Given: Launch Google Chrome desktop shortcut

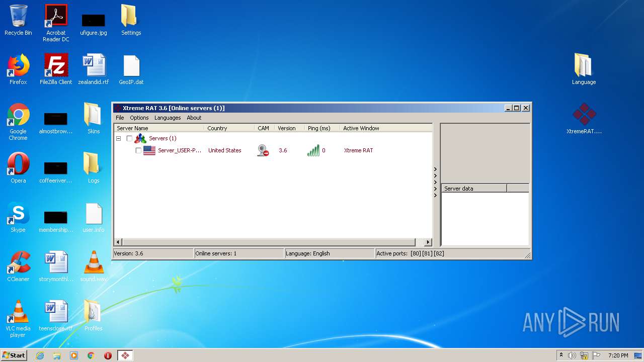Looking at the screenshot, I should 18,122.
